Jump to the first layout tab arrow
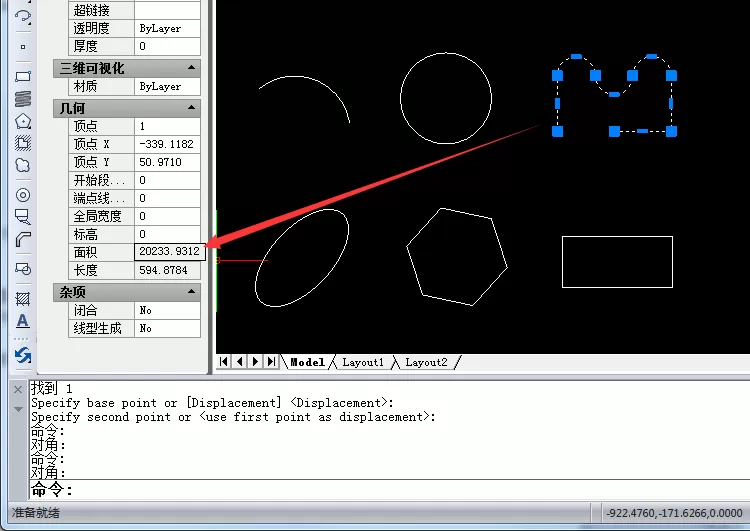The width and height of the screenshot is (750, 531). [x=223, y=362]
